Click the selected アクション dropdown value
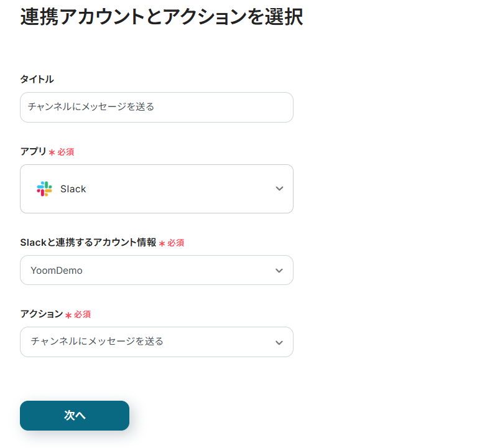The width and height of the screenshot is (500, 448). [x=97, y=342]
